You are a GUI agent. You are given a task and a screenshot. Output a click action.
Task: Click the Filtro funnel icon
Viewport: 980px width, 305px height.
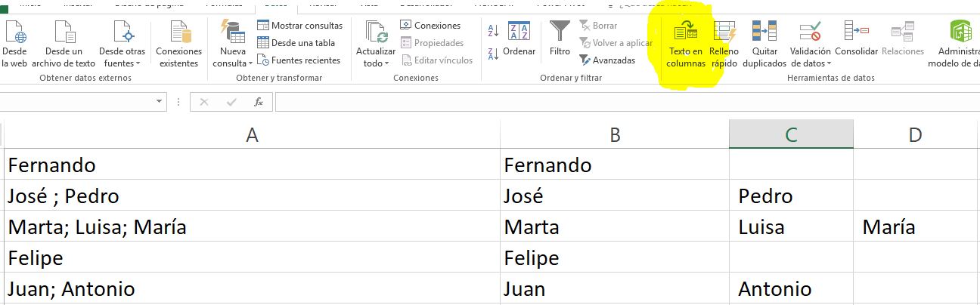point(560,32)
